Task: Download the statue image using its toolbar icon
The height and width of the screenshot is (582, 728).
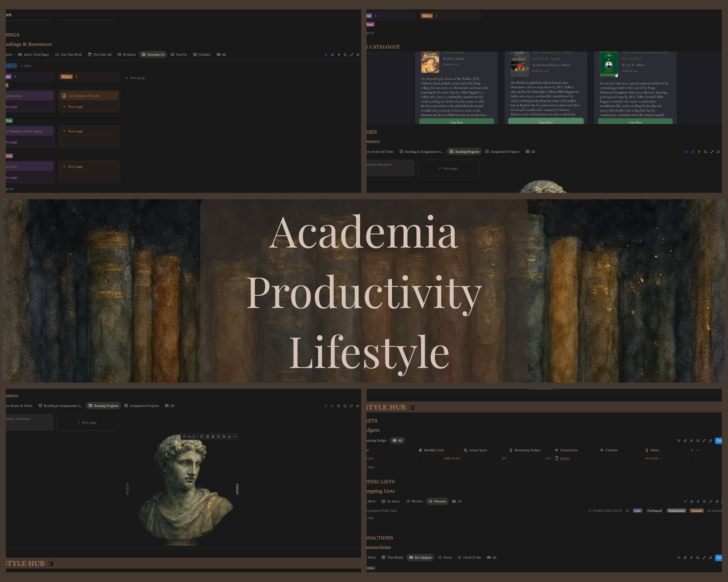Action: pyautogui.click(x=229, y=436)
